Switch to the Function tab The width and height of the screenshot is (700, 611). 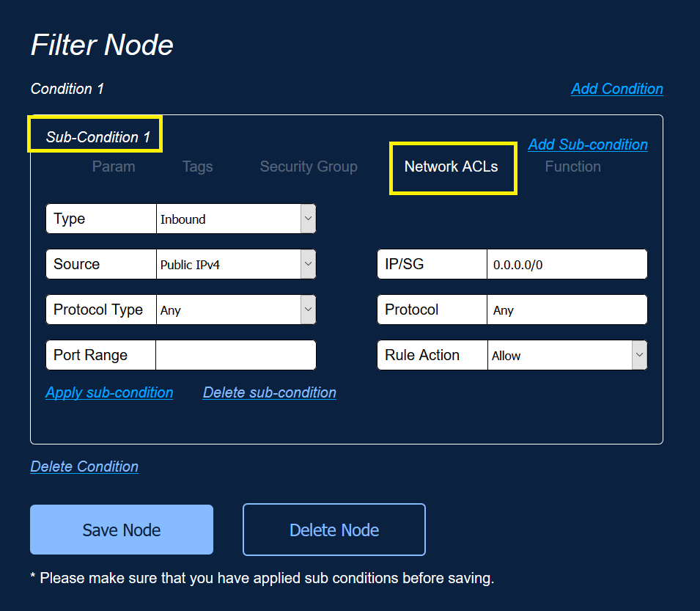(572, 167)
